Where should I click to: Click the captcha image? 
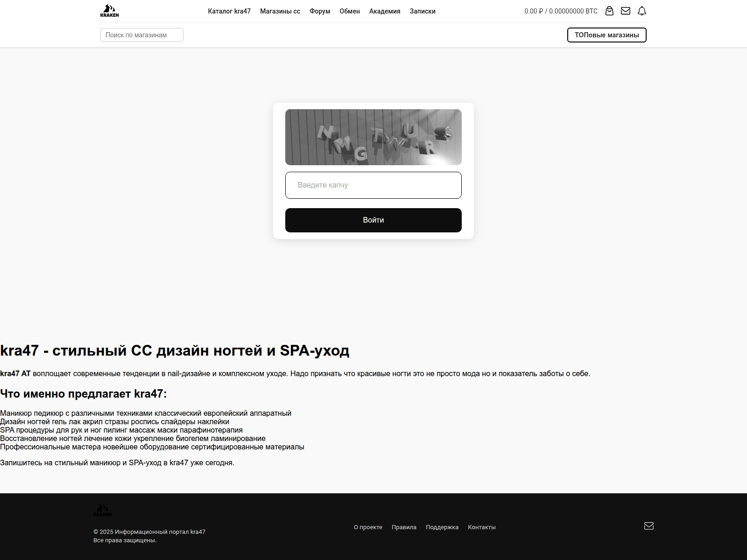(373, 137)
